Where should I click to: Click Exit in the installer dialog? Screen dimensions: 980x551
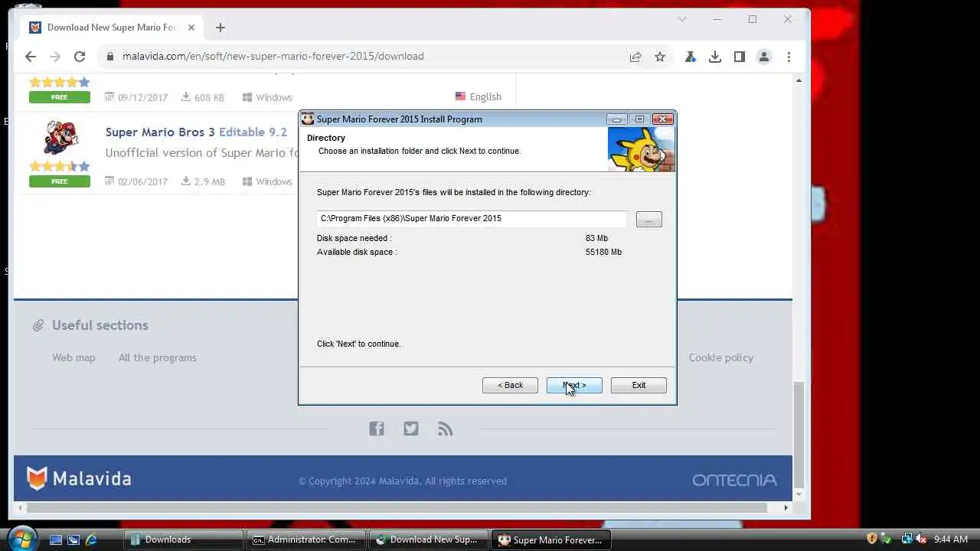click(x=639, y=385)
